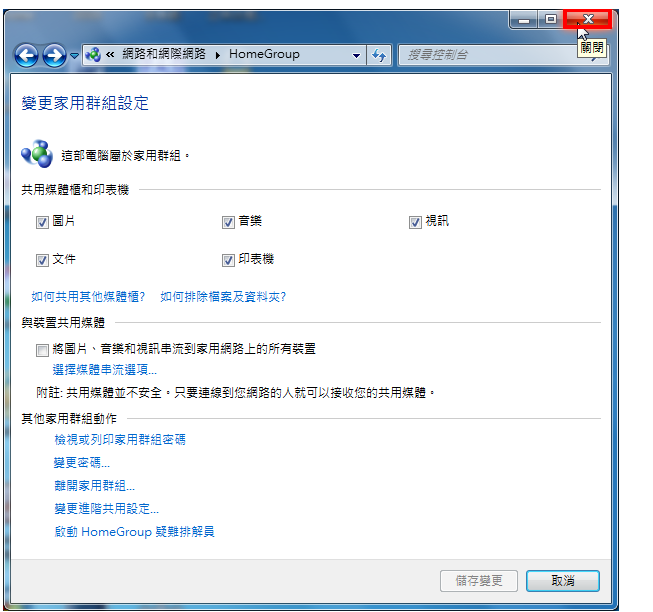Select 網路和網際網路 breadcrumb
This screenshot has width=653, height=612.
tap(164, 54)
